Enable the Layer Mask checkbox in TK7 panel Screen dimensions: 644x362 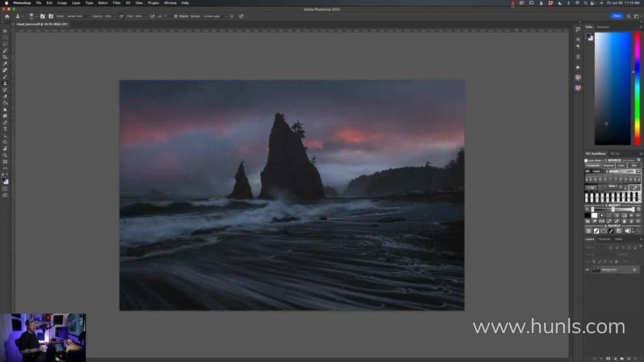[x=586, y=160]
